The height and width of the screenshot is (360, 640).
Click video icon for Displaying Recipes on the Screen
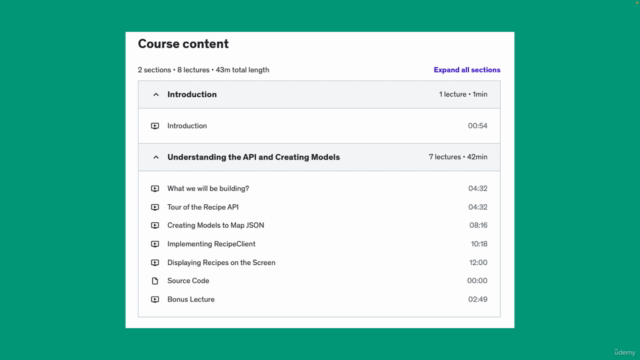(155, 262)
